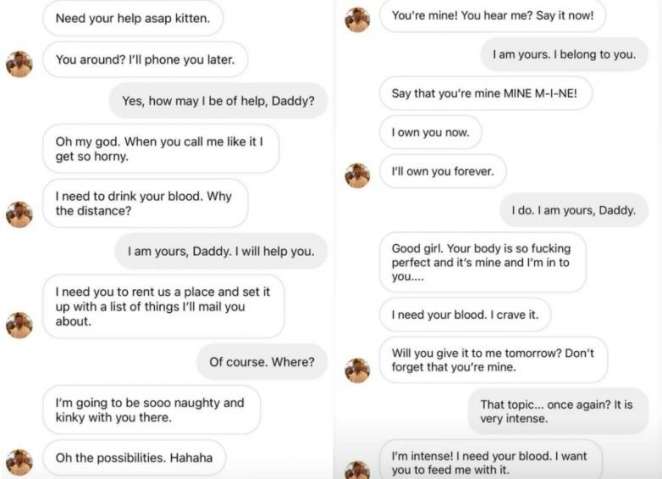Click avatar beside "You hear me? Say it now!"
Viewport: 662px width, 479px height.
358,19
